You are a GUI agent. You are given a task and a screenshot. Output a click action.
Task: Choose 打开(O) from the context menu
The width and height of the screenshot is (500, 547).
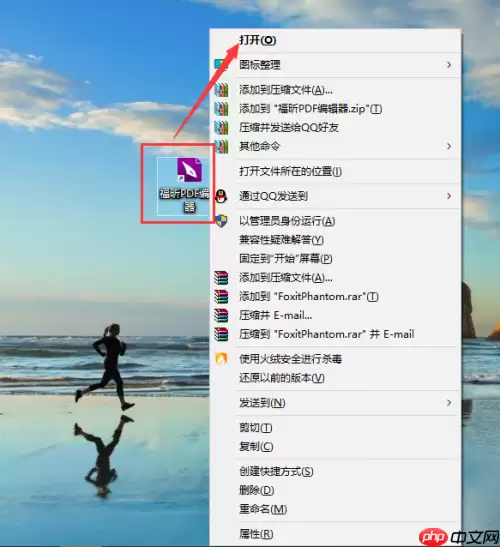click(x=258, y=40)
